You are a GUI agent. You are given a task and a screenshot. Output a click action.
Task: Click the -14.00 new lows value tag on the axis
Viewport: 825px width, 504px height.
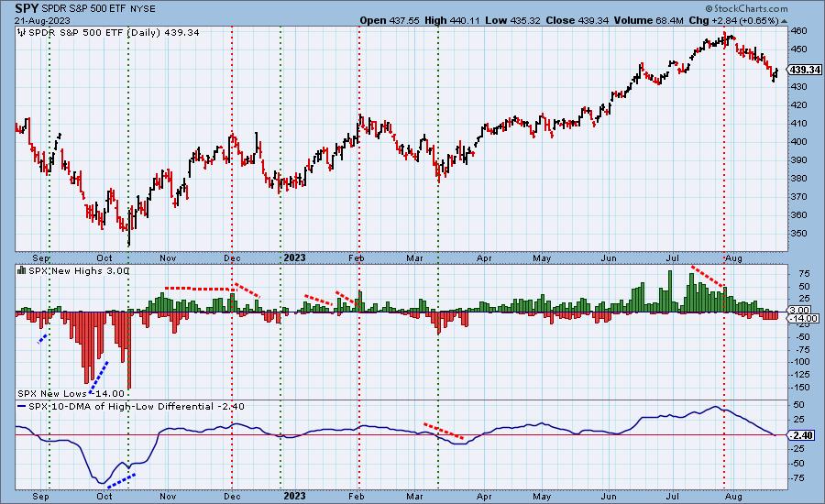(x=803, y=318)
